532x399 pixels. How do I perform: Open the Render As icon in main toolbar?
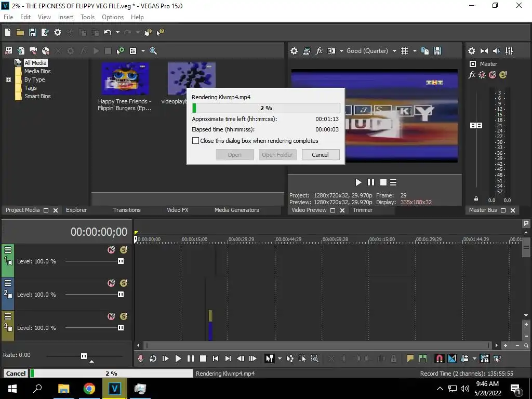pos(45,32)
